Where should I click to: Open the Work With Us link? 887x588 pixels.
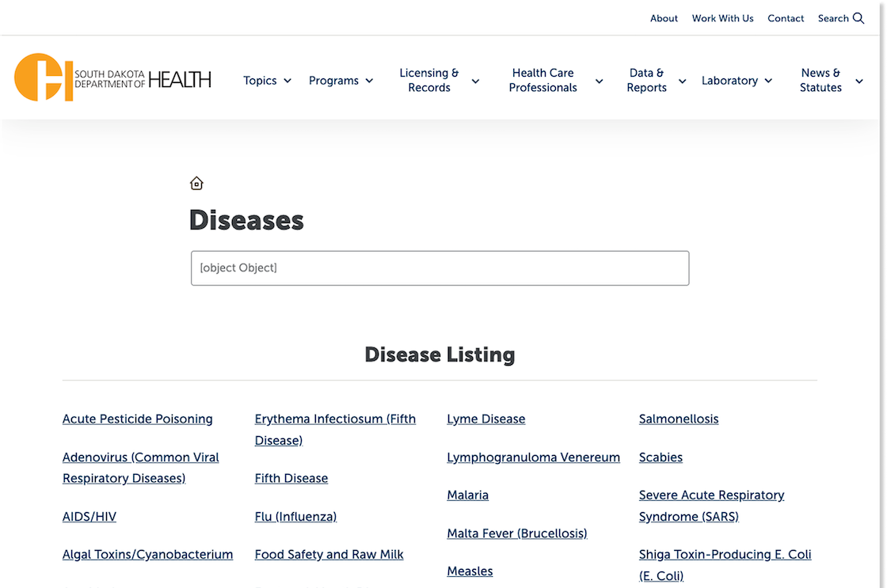pos(723,18)
